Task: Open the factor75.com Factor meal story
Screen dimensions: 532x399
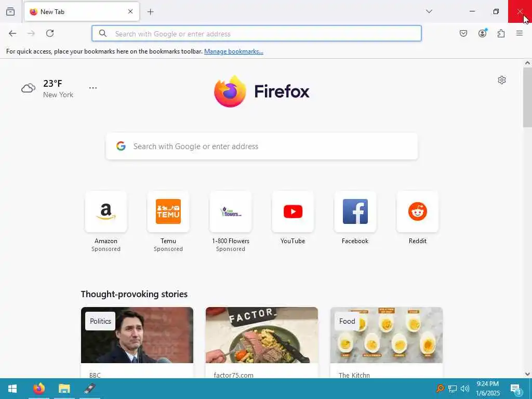Action: pyautogui.click(x=262, y=335)
